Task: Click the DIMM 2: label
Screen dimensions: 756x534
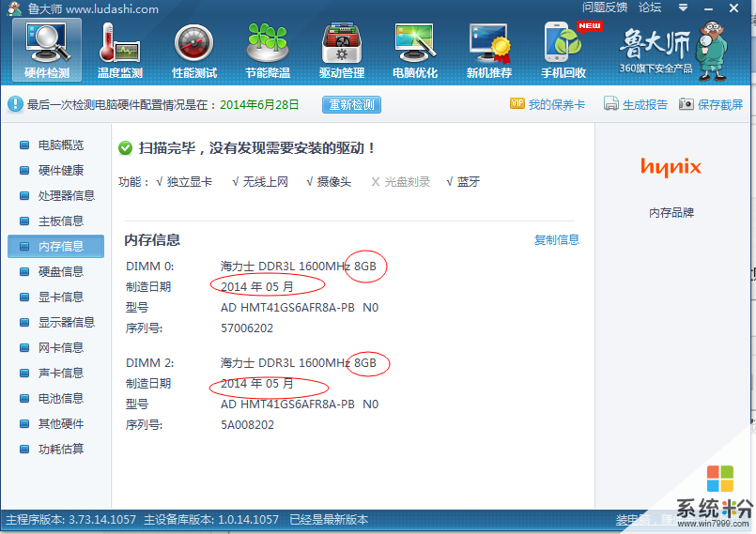Action: click(150, 363)
